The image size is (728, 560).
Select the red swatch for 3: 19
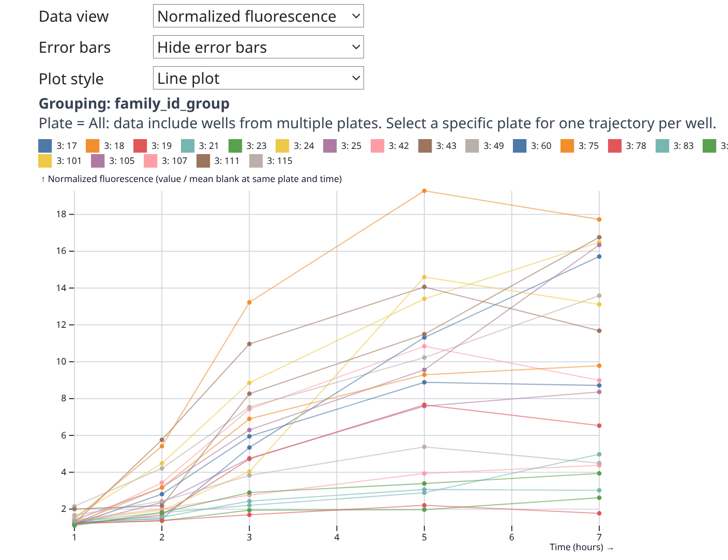(140, 146)
